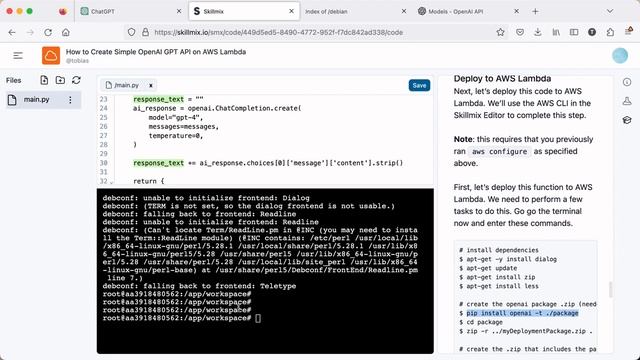The image size is (640, 360).
Task: Click the highlighted pip install openai command
Action: click(522, 313)
